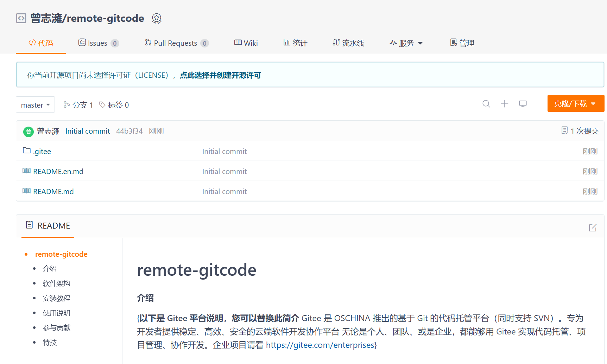Open the Web IDE monitor icon
Image resolution: width=607 pixels, height=364 pixels.
pyautogui.click(x=523, y=104)
